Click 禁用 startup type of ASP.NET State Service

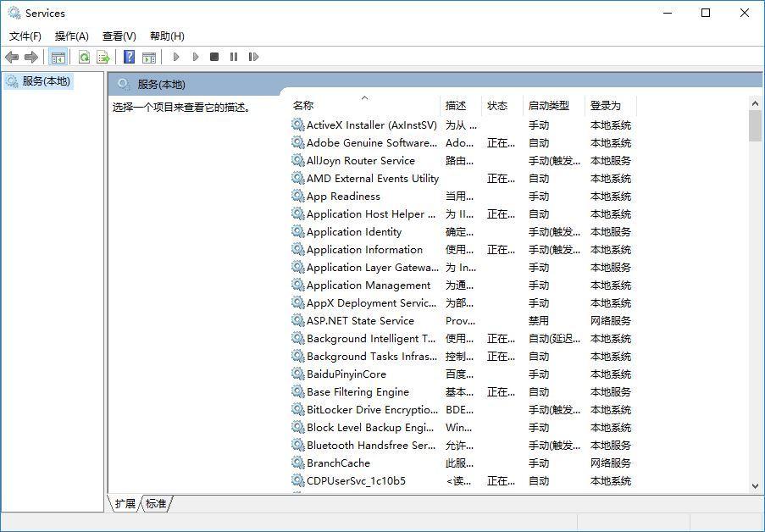[x=539, y=321]
